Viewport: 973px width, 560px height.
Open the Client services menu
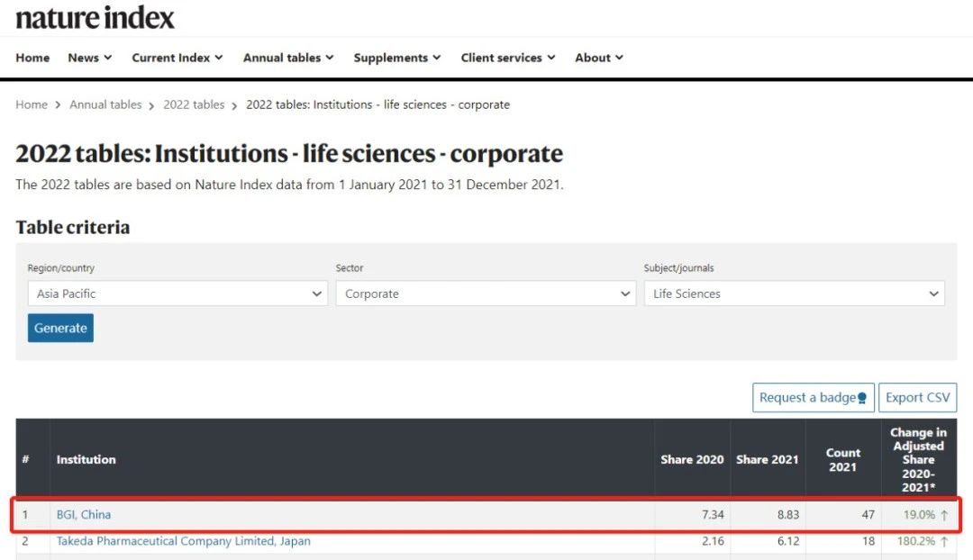pyautogui.click(x=507, y=58)
